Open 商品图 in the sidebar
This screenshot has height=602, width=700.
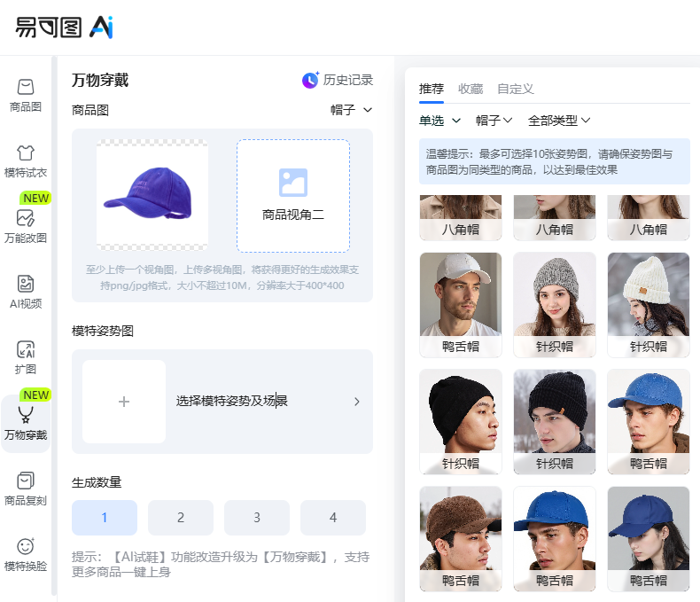click(x=26, y=96)
